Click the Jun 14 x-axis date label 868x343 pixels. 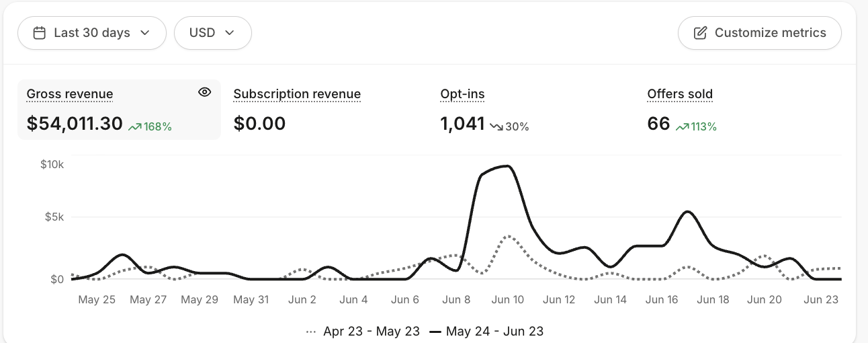[610, 300]
